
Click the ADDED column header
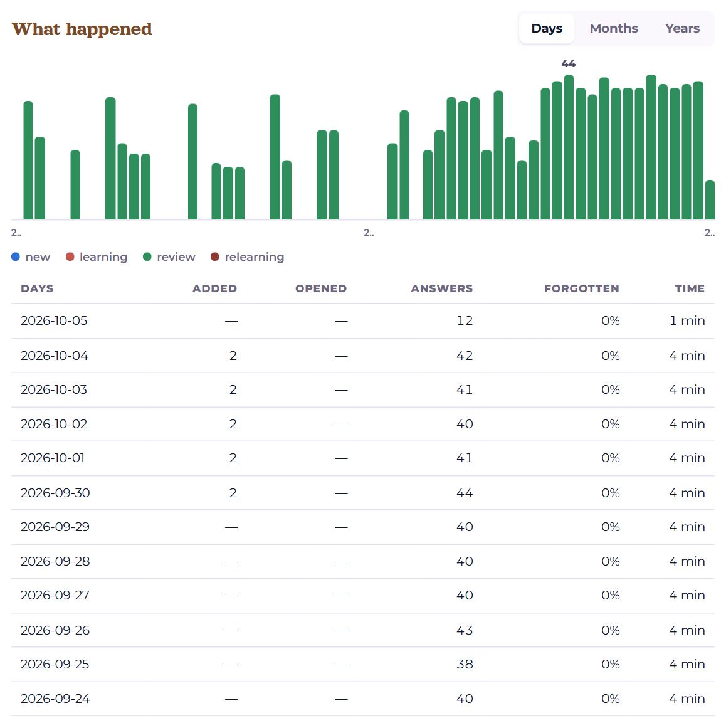pos(214,288)
